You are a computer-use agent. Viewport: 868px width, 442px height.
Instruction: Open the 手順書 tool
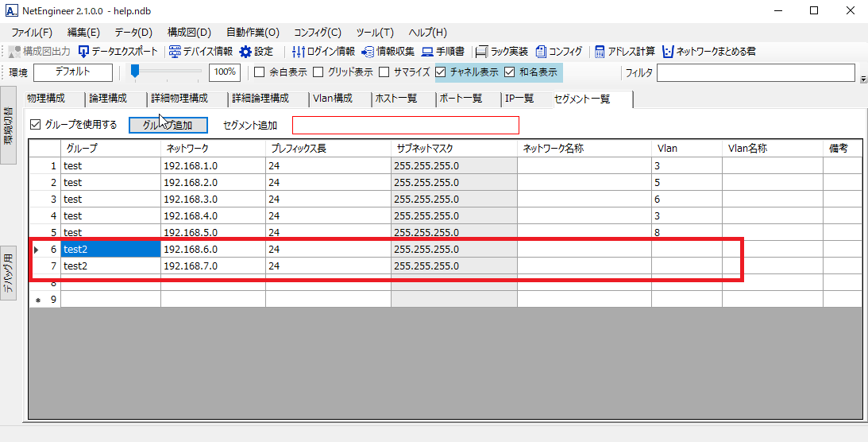coord(427,52)
